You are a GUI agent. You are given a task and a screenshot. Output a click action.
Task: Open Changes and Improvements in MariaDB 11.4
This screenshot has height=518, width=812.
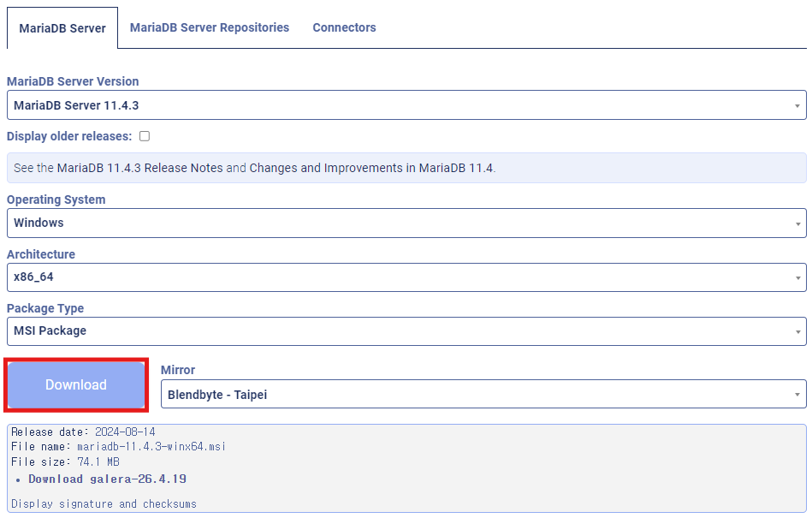(371, 168)
